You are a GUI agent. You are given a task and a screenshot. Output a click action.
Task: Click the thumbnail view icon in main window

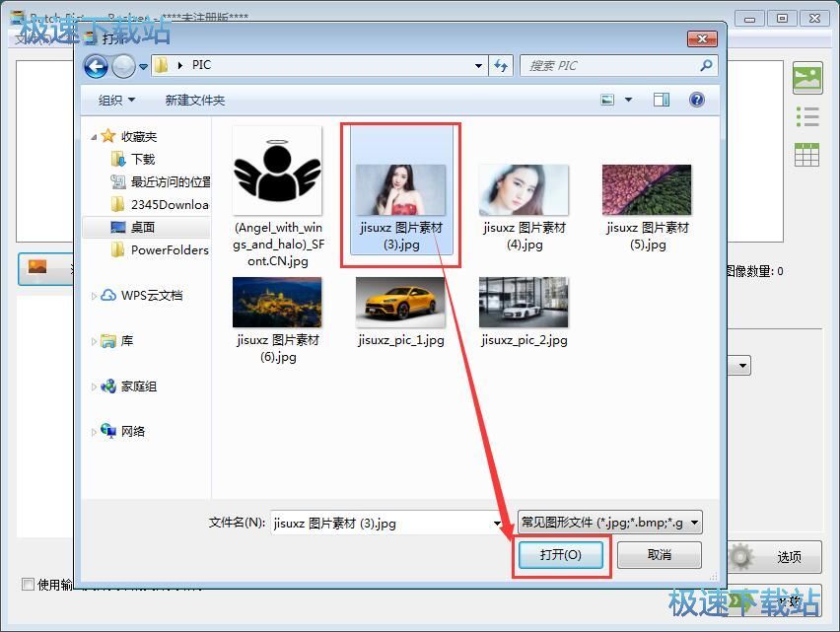(x=807, y=78)
